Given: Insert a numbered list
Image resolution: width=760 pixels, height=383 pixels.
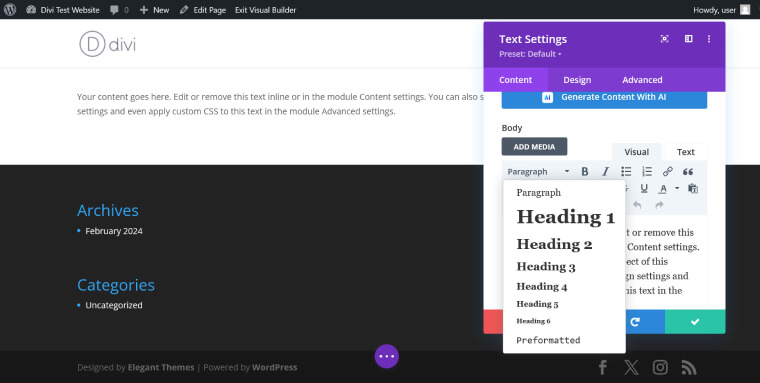Looking at the screenshot, I should [x=647, y=172].
